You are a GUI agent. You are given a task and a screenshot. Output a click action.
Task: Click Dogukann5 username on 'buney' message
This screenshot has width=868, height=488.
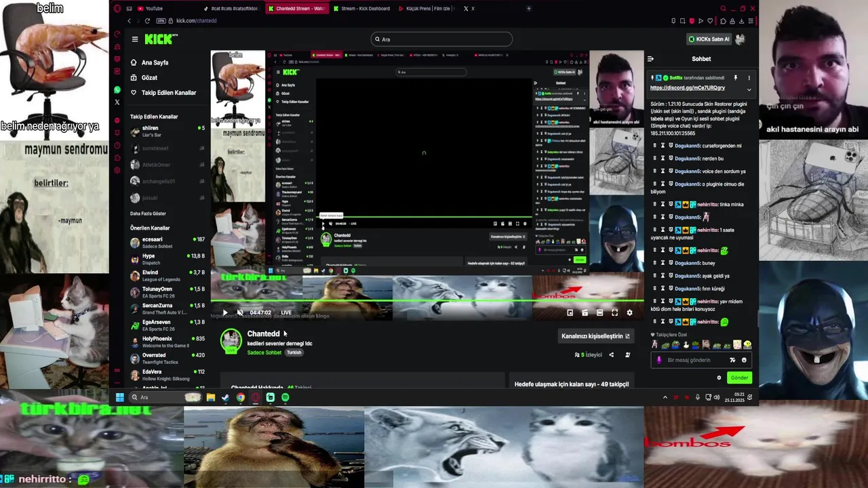coord(688,263)
